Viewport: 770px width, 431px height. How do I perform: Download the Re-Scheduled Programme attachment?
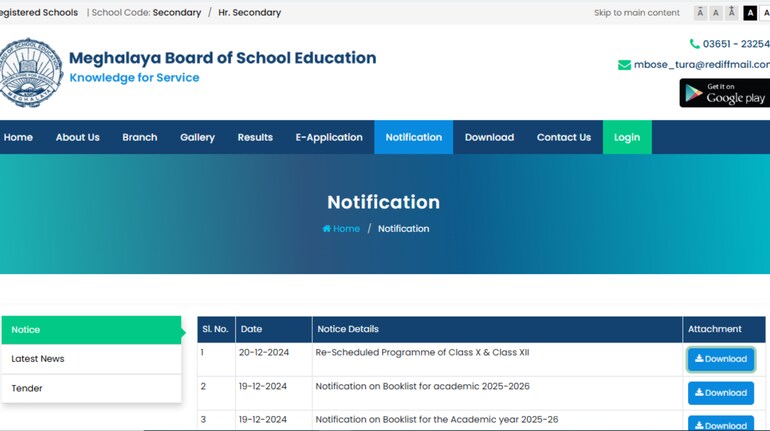click(720, 359)
